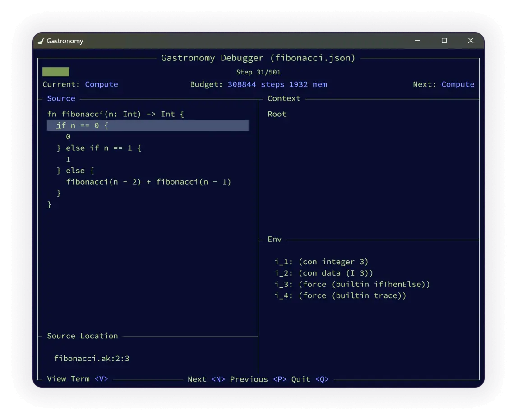The height and width of the screenshot is (420, 517).
Task: Click the 'Next: Compute' status
Action: (x=443, y=84)
